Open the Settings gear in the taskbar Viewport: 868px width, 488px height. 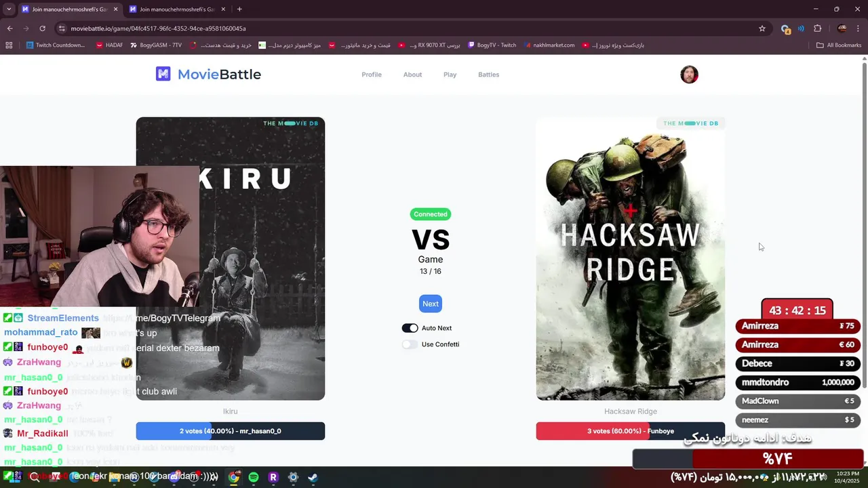(x=293, y=477)
